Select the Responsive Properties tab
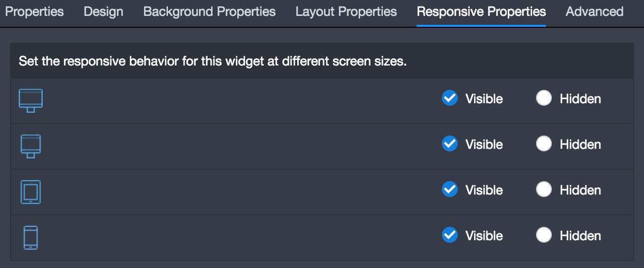Image resolution: width=644 pixels, height=268 pixels. click(482, 11)
